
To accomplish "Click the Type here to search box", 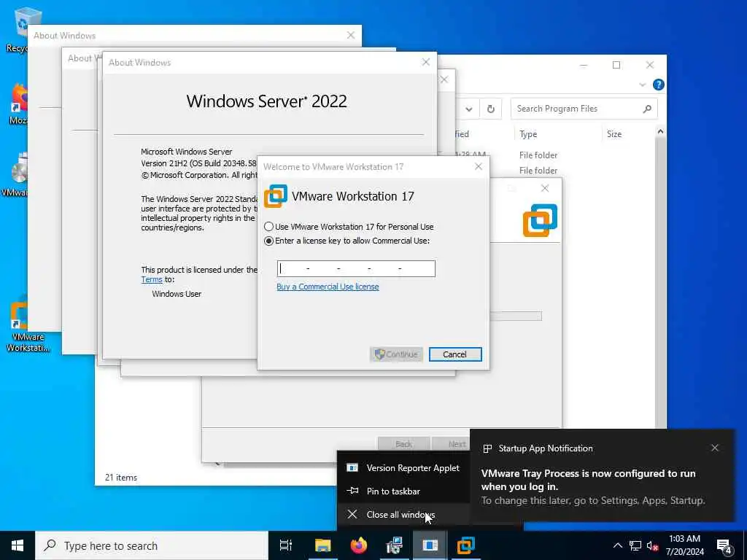I will click(x=152, y=545).
